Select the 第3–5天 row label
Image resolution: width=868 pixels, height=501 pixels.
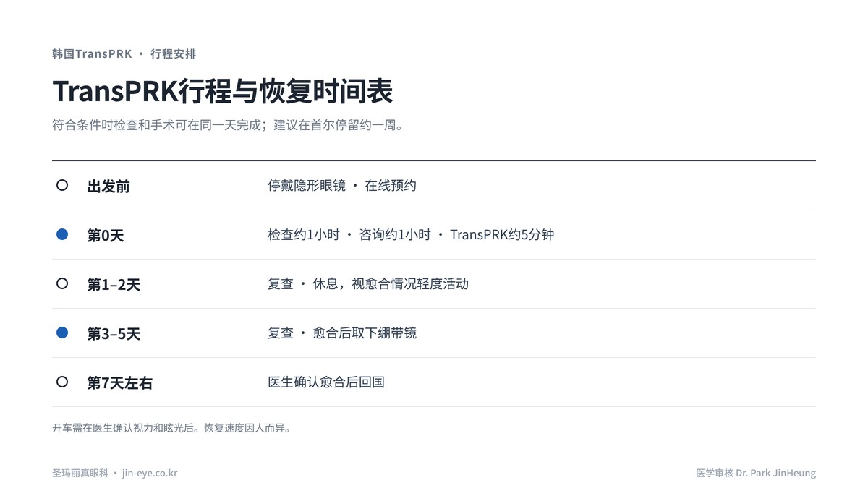[x=114, y=334]
